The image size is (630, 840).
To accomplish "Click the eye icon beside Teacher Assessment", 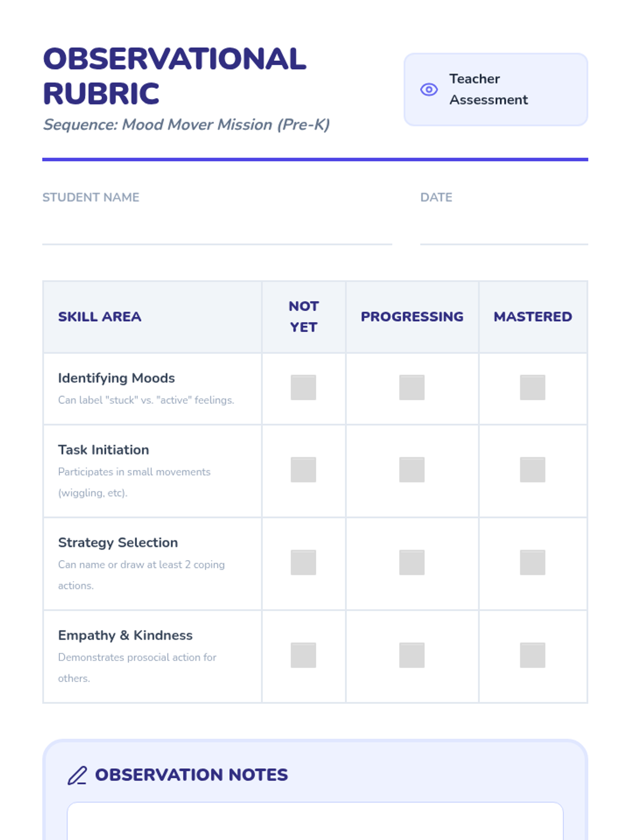I will click(x=429, y=90).
